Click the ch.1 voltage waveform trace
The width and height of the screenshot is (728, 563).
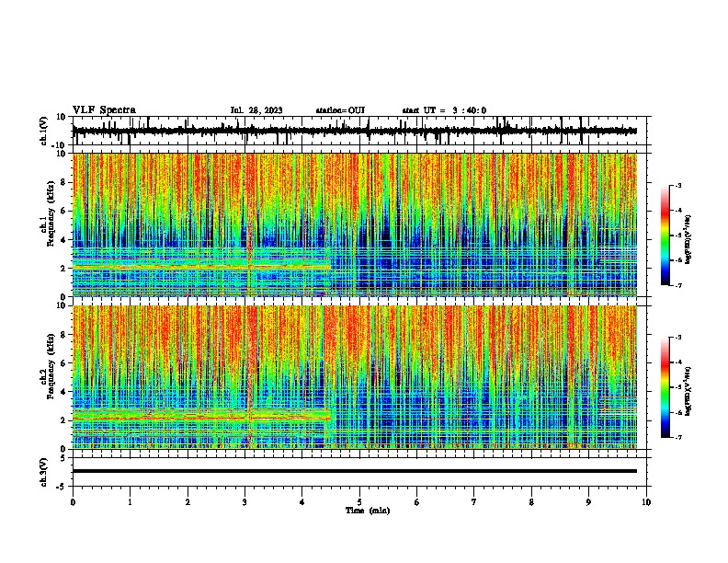pyautogui.click(x=355, y=131)
